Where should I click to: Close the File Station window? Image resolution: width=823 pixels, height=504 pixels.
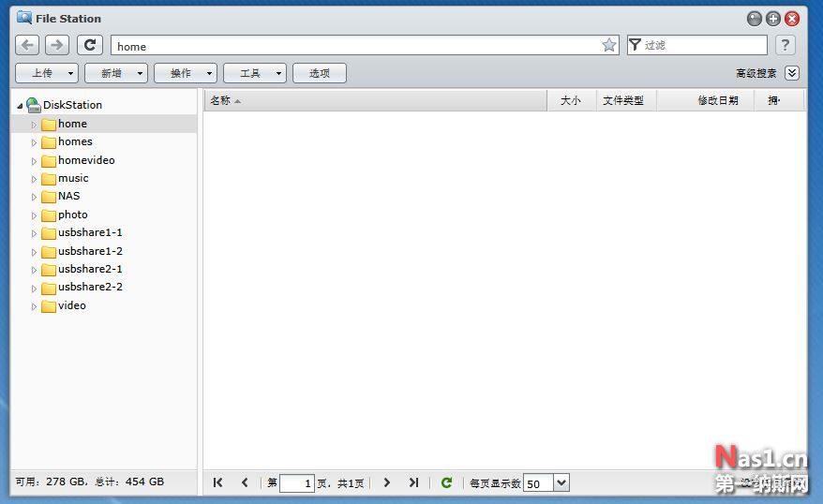792,19
